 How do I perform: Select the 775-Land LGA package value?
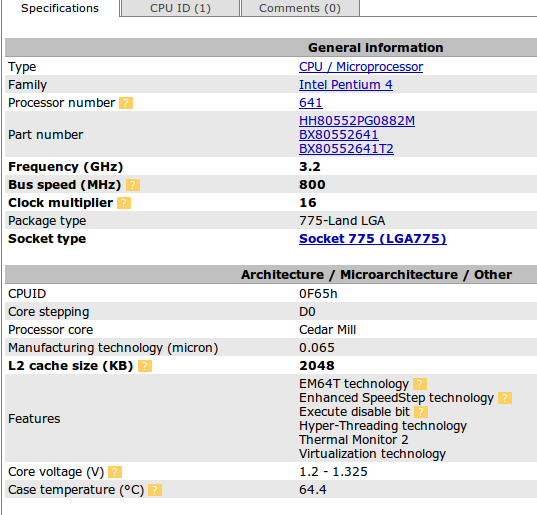click(342, 221)
